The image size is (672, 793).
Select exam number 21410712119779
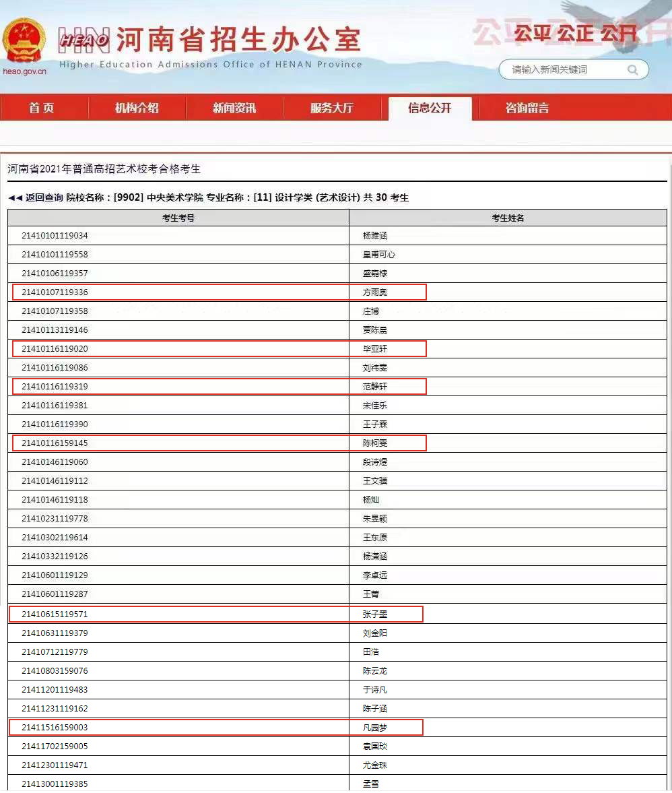pos(55,652)
